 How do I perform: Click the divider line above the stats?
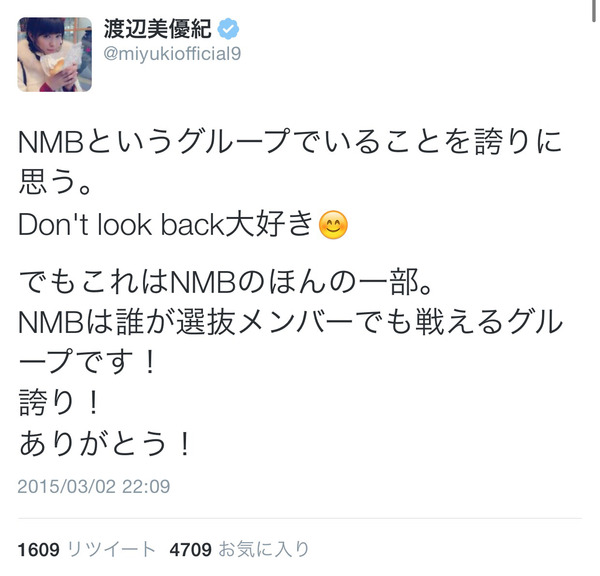300,519
